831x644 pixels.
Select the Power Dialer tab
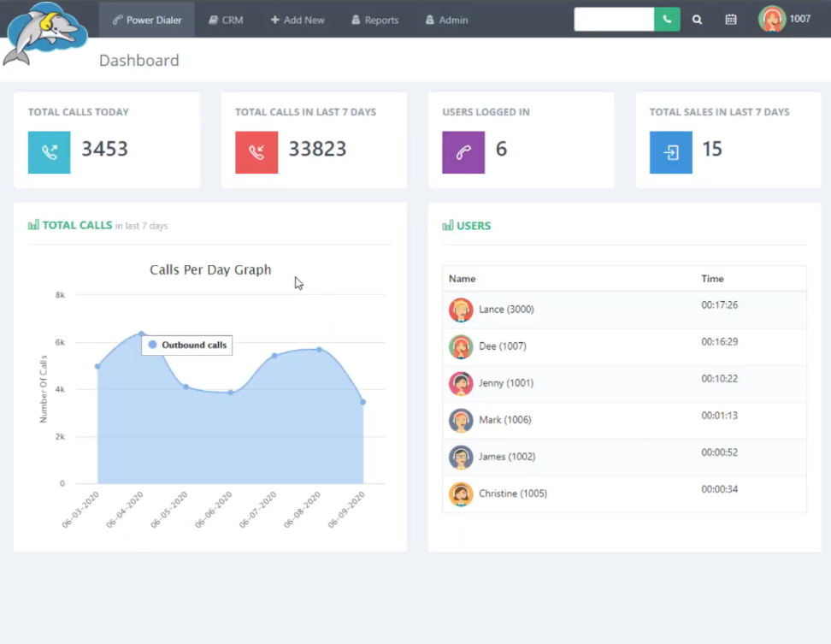(x=145, y=18)
